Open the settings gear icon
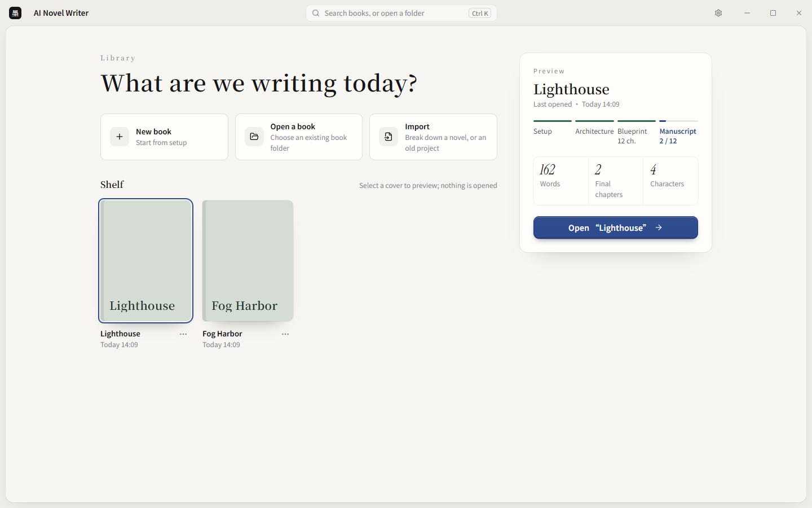Screen dimensions: 812x508 point(718,13)
